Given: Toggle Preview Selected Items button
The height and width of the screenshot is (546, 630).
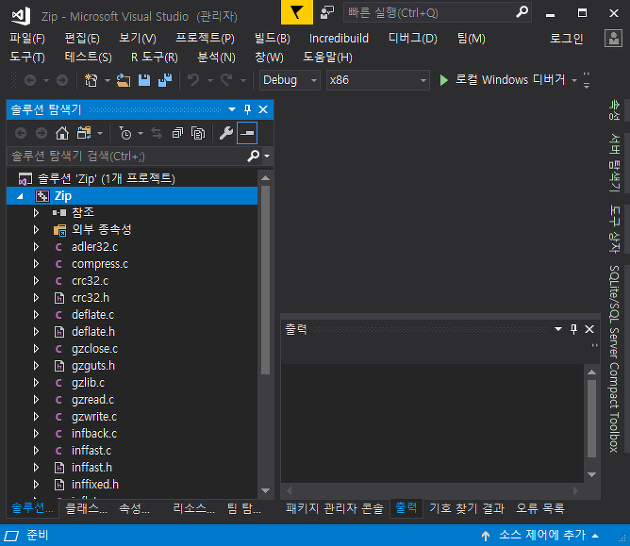Looking at the screenshot, I should pos(247,133).
